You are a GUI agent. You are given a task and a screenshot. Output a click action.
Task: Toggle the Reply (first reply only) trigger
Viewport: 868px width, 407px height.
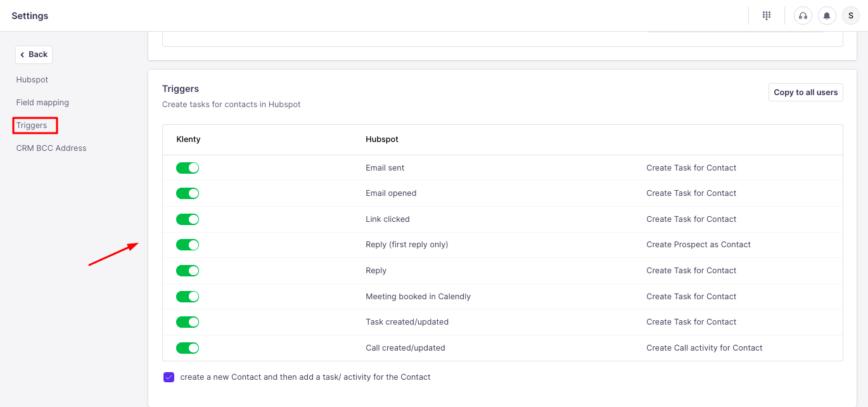click(188, 245)
